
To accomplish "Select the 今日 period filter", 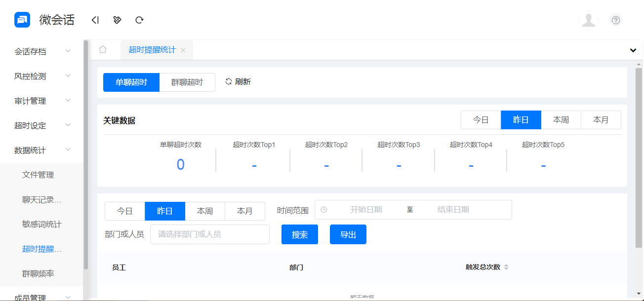I will point(124,211).
